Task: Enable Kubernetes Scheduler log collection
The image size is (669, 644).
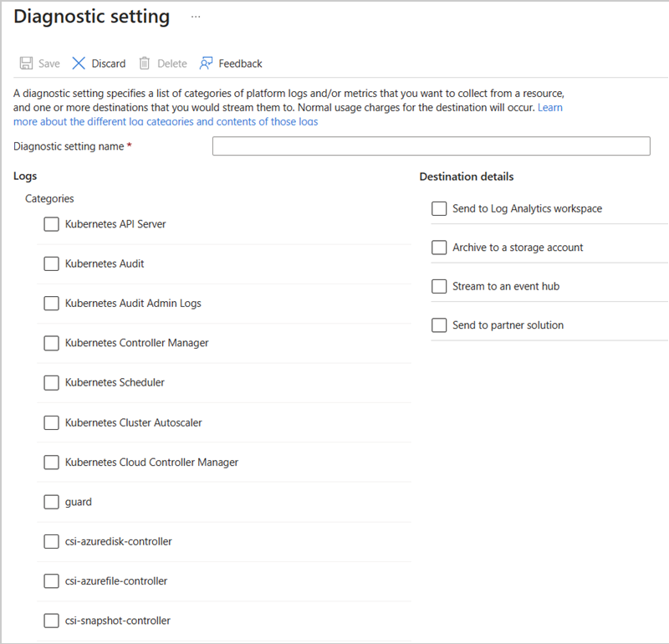Action: point(52,382)
